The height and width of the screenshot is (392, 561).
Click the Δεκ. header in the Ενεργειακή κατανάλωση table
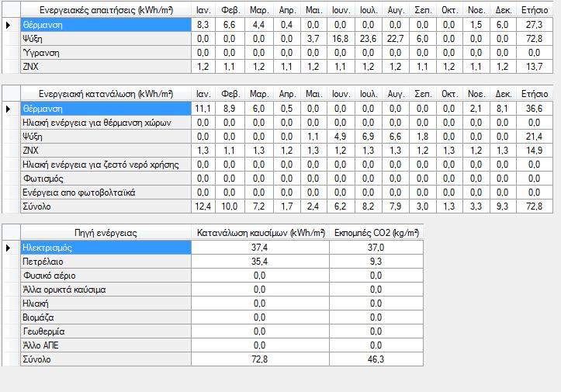tap(503, 94)
